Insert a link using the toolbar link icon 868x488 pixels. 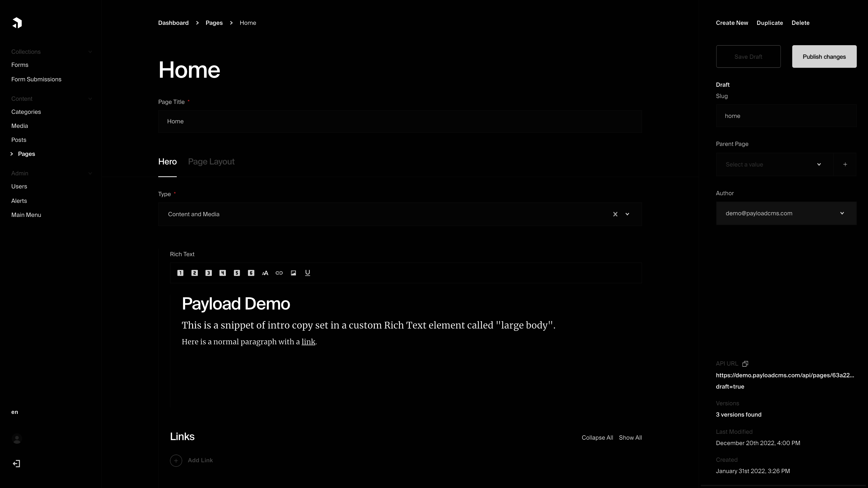[279, 273]
